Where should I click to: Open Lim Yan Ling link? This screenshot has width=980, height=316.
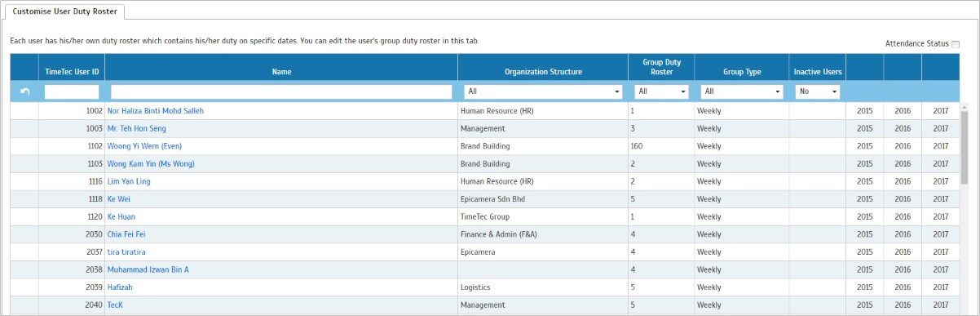pyautogui.click(x=129, y=181)
